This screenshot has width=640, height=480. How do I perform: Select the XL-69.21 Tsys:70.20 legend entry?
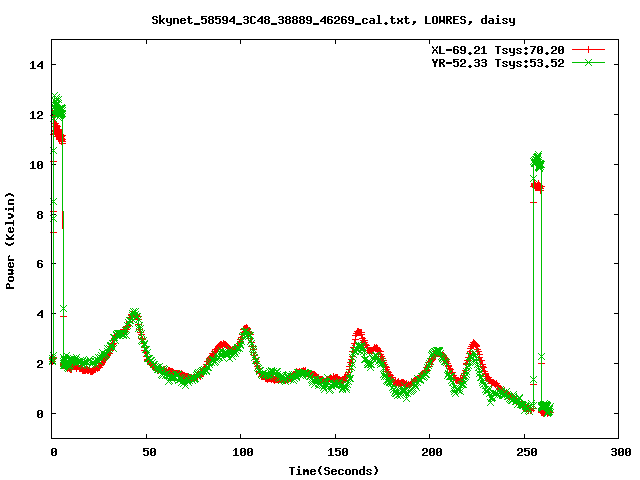click(x=498, y=50)
